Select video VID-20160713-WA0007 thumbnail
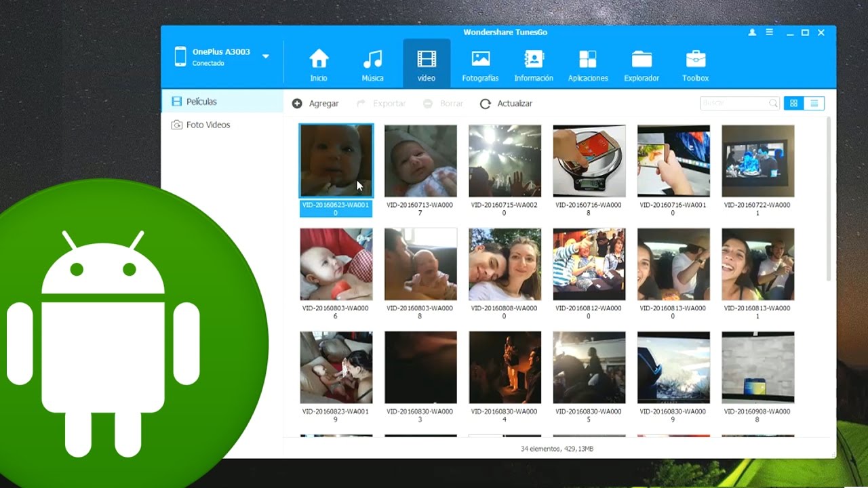The image size is (868, 488). pos(420,161)
